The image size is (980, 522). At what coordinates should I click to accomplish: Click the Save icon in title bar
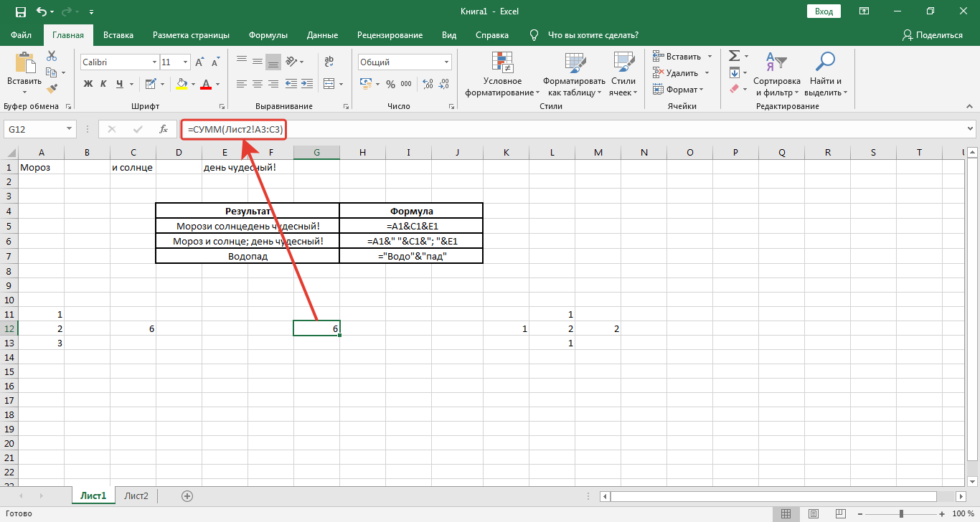tap(20, 12)
